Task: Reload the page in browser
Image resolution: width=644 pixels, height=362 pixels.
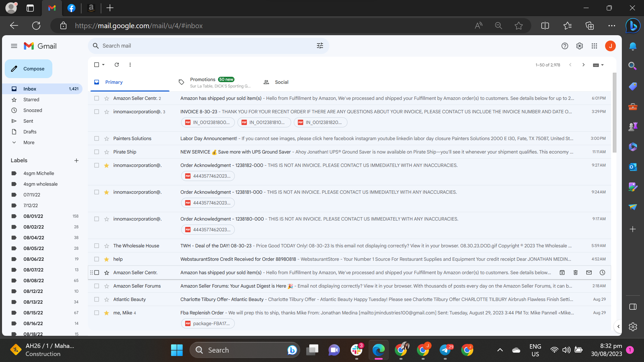Action: click(36, 26)
